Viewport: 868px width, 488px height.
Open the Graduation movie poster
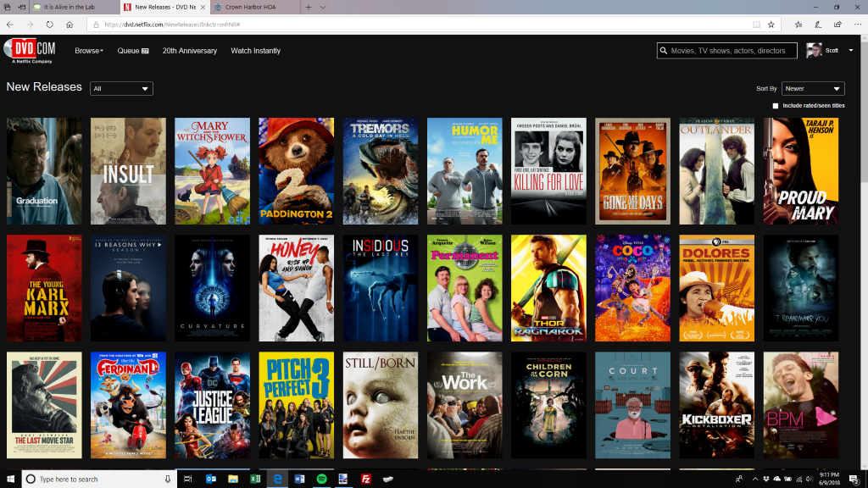tap(44, 171)
